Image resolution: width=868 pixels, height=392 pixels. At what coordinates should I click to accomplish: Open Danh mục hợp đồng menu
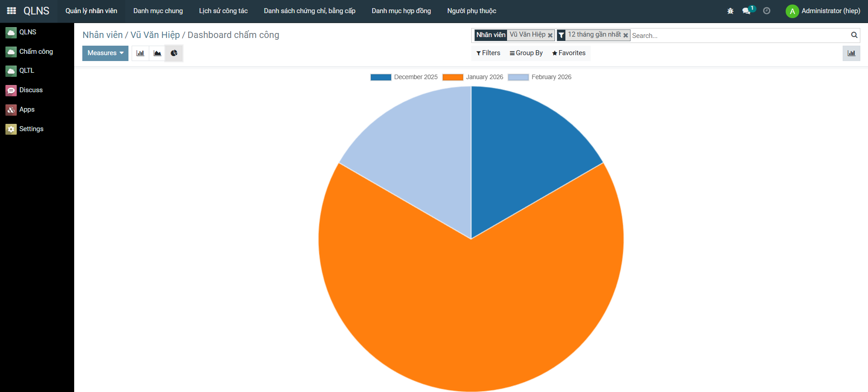pyautogui.click(x=401, y=11)
